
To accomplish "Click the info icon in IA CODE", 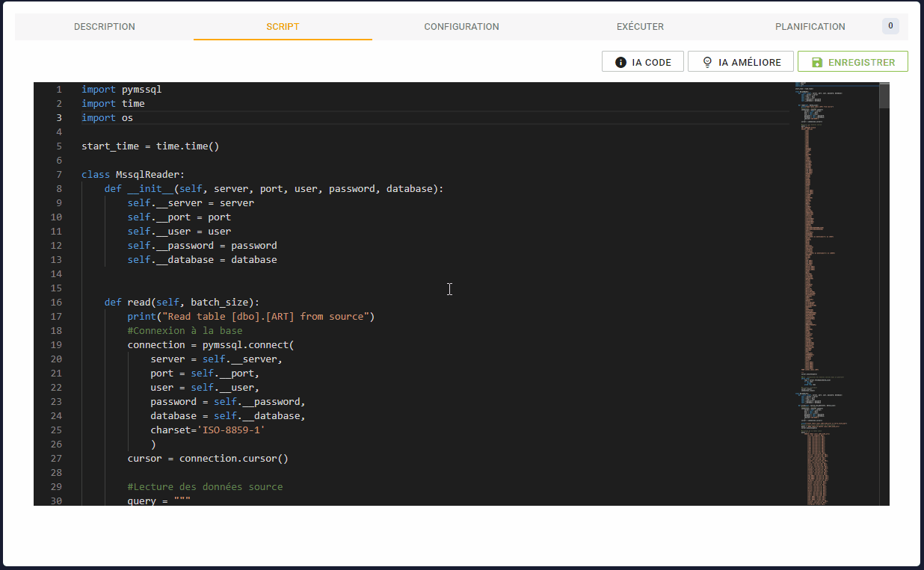I will (620, 62).
